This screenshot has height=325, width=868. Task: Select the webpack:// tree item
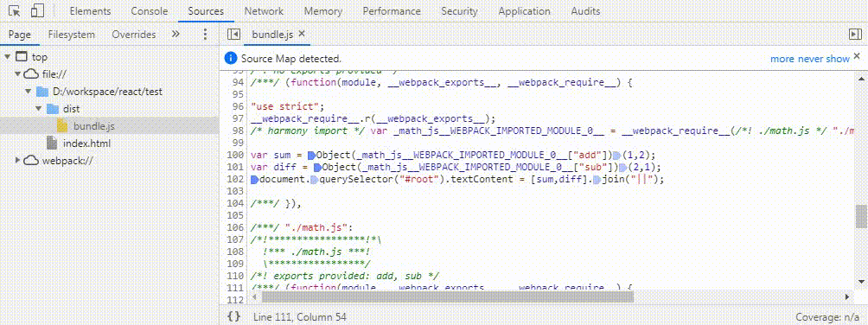click(x=68, y=161)
